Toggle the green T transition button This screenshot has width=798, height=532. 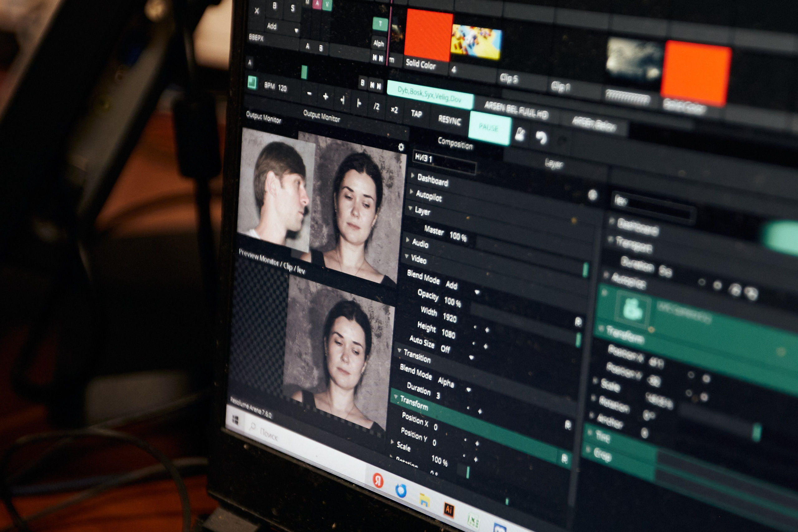380,24
